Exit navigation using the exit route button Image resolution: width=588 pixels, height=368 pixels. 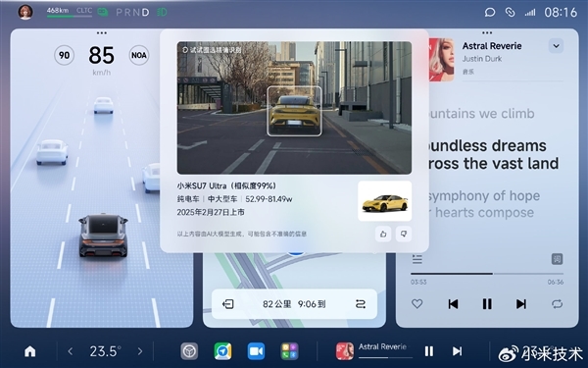[228, 304]
